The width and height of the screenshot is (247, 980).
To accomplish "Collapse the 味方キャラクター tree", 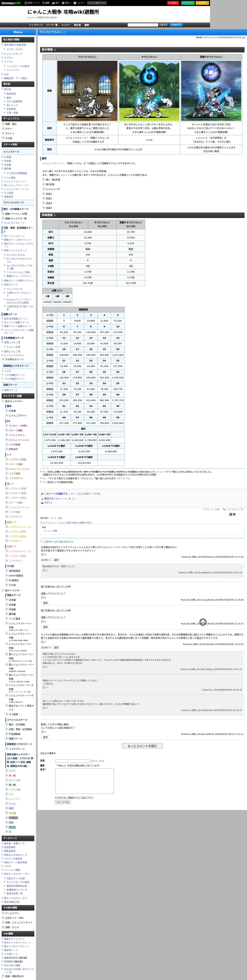I will [x=3, y=401].
